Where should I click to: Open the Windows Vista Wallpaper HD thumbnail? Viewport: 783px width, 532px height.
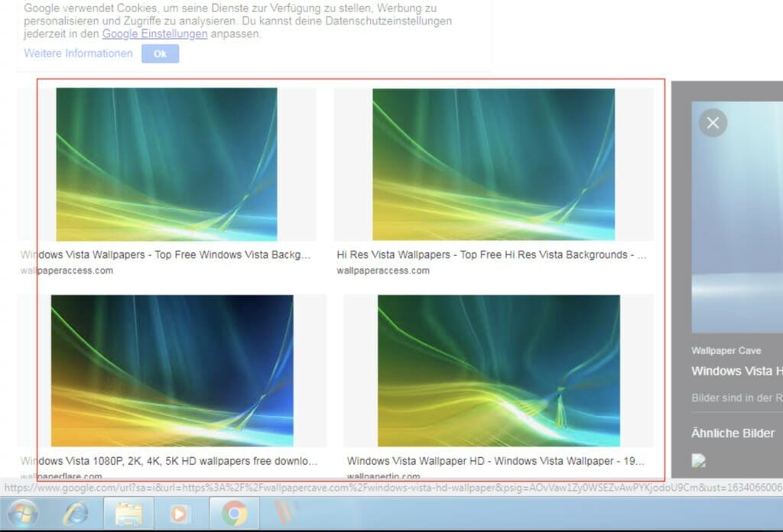[499, 370]
